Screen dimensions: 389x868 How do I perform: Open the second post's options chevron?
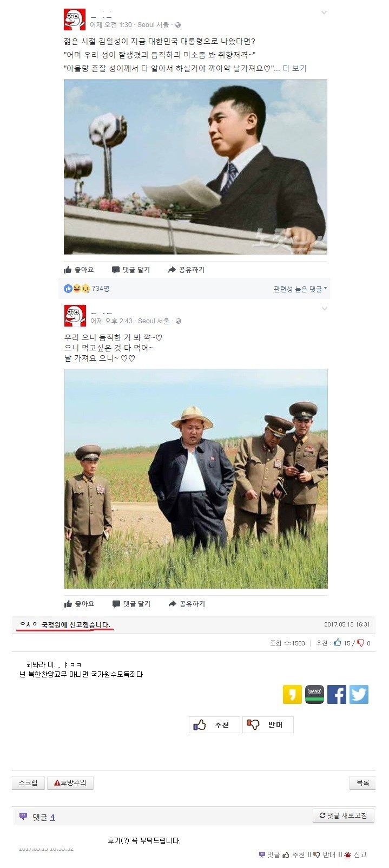click(324, 309)
